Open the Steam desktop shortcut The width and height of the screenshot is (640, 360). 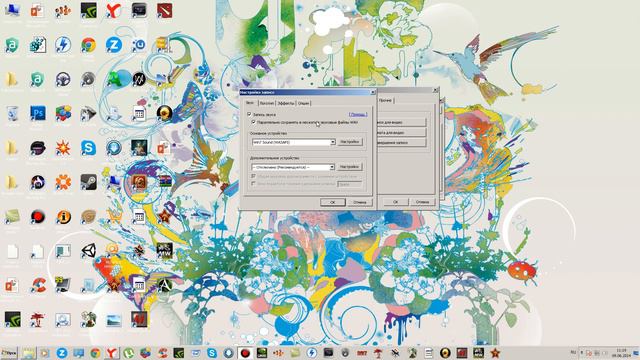(x=88, y=182)
